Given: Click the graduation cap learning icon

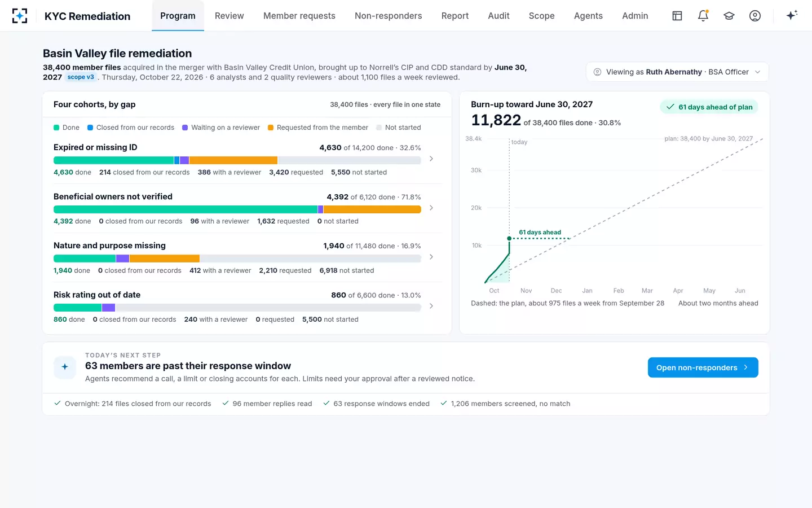Looking at the screenshot, I should point(729,16).
